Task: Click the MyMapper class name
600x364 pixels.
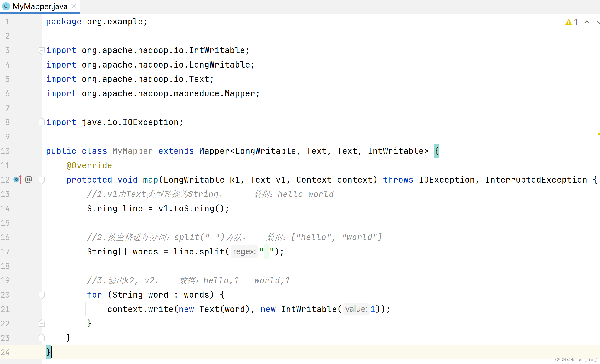Action: pos(133,151)
